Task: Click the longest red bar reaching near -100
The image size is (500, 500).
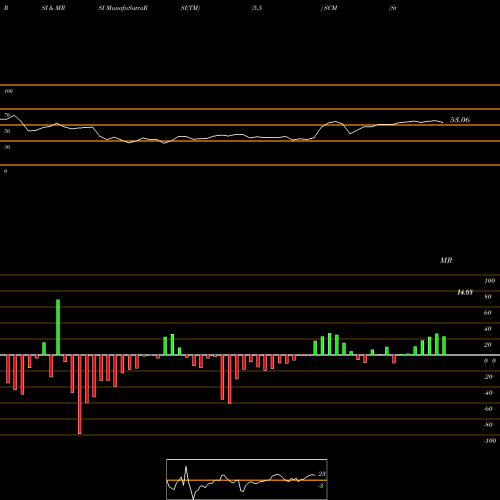Action: (x=79, y=394)
